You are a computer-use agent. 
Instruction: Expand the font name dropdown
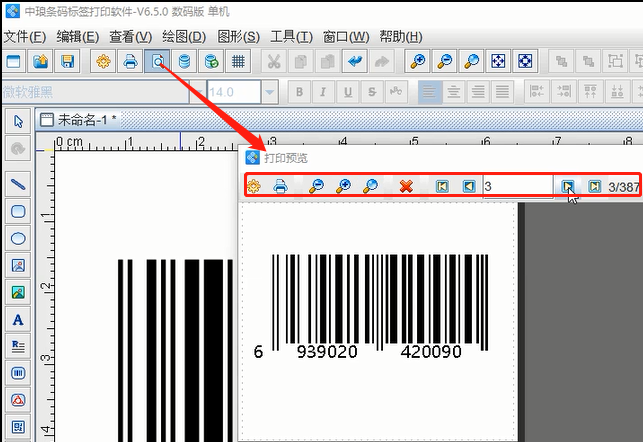pyautogui.click(x=198, y=92)
